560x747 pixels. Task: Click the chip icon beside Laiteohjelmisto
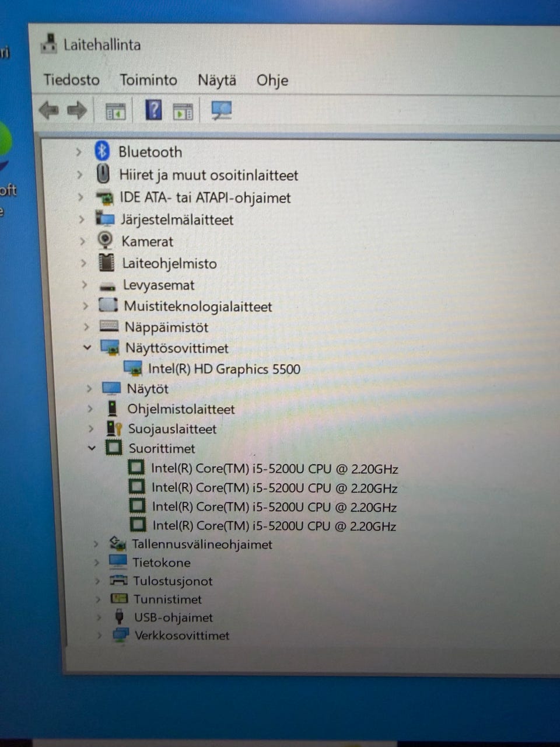(106, 262)
